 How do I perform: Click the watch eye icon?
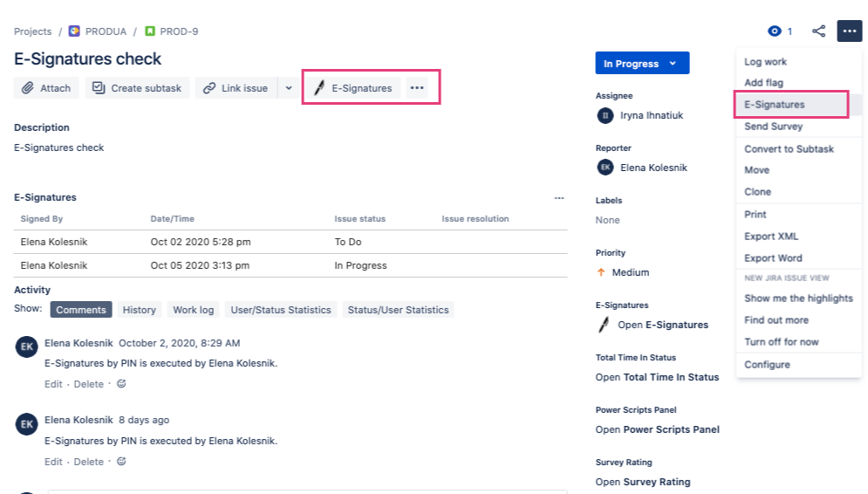point(775,31)
